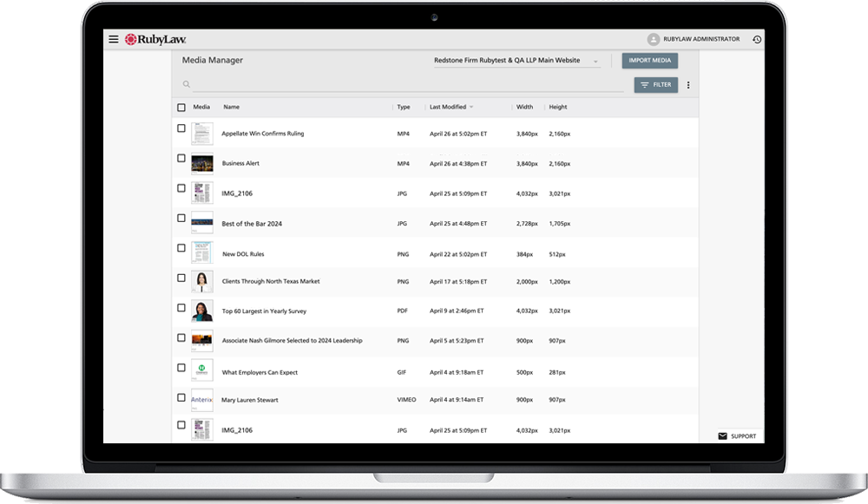The width and height of the screenshot is (868, 504).
Task: Click the Import Media button
Action: click(650, 61)
